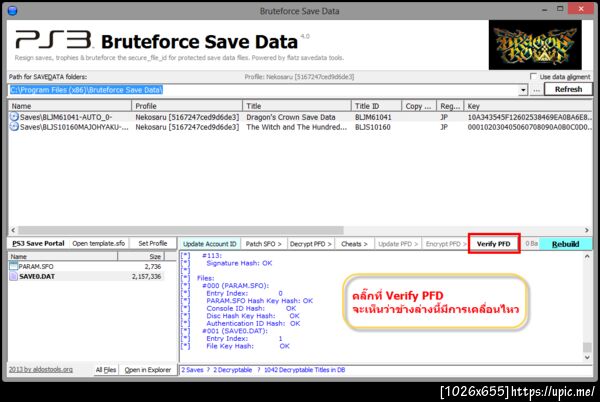This screenshot has width=600, height=402.
Task: Click the Rebuild button
Action: 566,244
